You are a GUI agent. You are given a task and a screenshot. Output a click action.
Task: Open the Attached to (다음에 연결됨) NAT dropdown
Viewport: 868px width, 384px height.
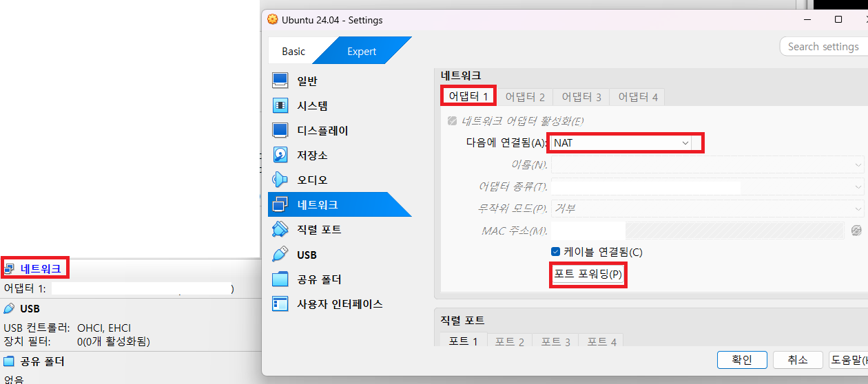point(621,142)
